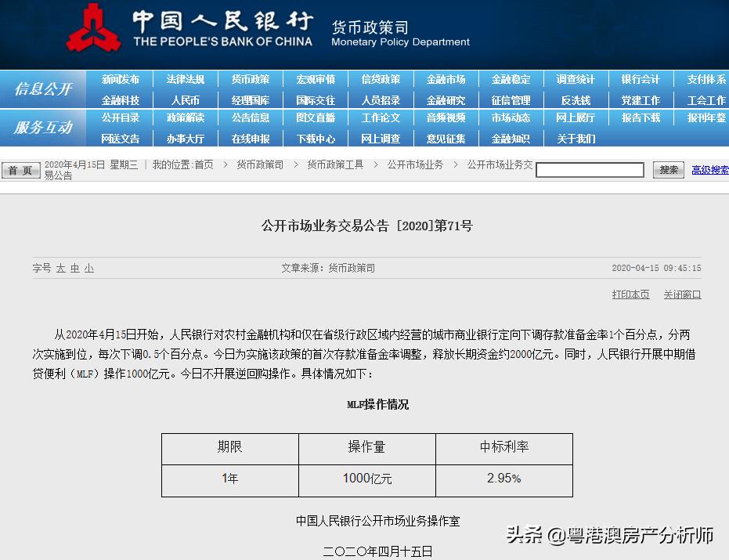The image size is (729, 560).
Task: Go to 首页 homepage tab
Action: point(21,169)
